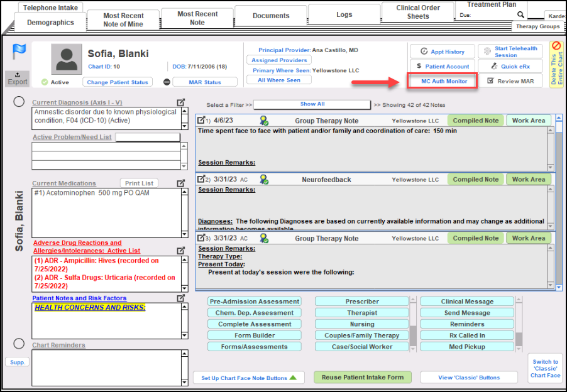Open edit icon for Patient Notes and Risk Factors
This screenshot has height=392, width=567.
181,298
